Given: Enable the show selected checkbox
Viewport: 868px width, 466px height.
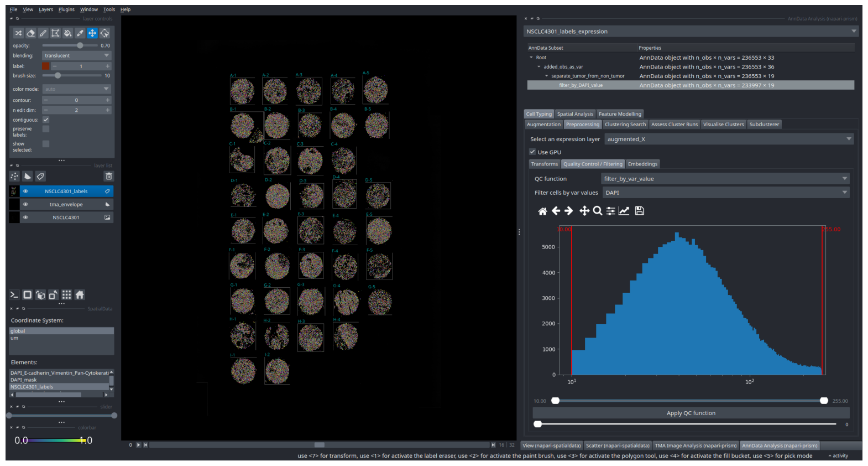Looking at the screenshot, I should (x=46, y=144).
